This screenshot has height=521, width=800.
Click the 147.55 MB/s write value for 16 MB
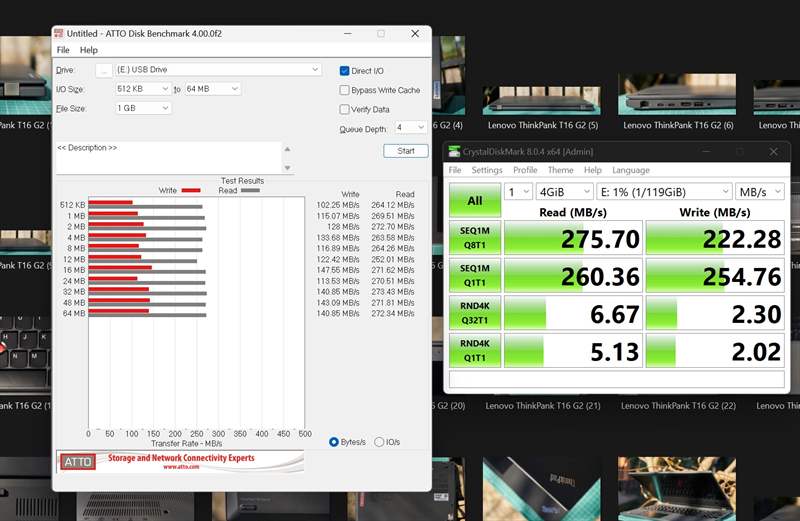(x=338, y=270)
